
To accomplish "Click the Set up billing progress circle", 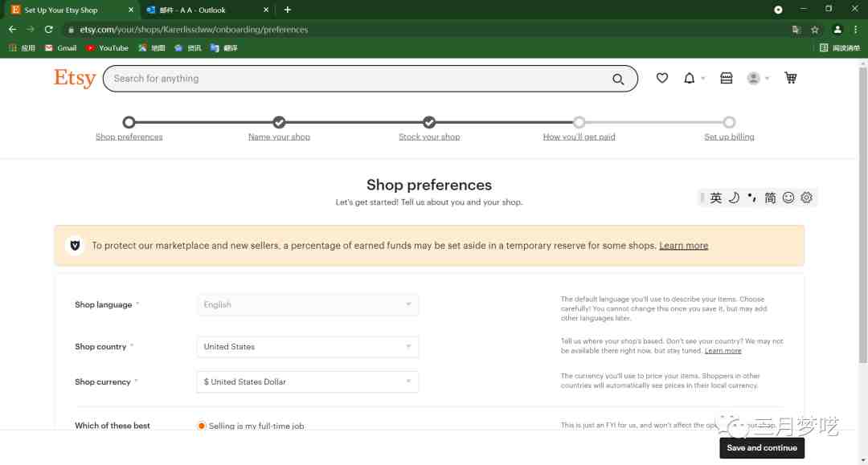I will pyautogui.click(x=729, y=122).
